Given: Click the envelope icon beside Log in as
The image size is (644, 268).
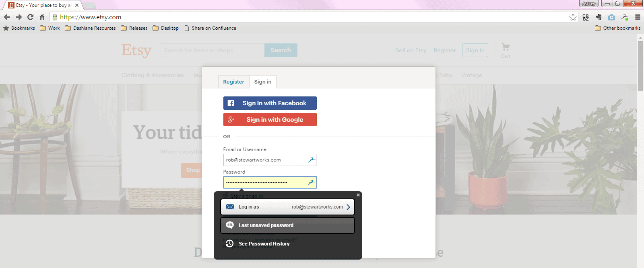Looking at the screenshot, I should (230, 207).
